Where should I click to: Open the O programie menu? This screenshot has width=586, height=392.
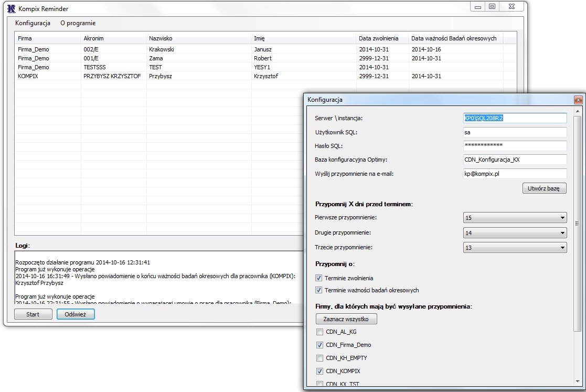click(x=78, y=23)
